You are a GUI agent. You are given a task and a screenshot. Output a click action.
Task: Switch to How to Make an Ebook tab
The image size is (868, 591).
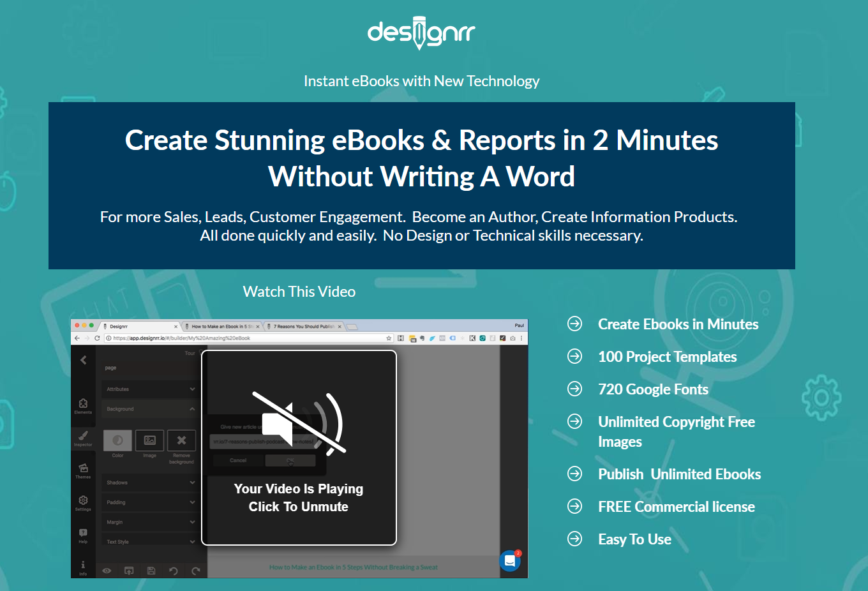click(222, 326)
